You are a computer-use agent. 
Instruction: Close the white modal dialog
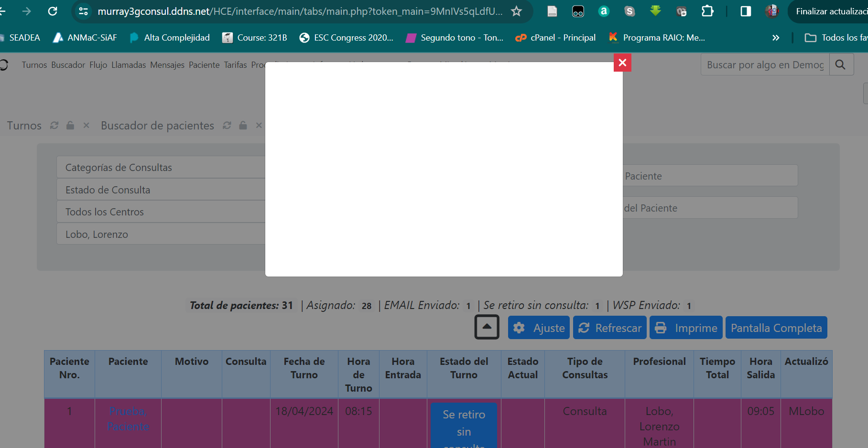(x=622, y=63)
